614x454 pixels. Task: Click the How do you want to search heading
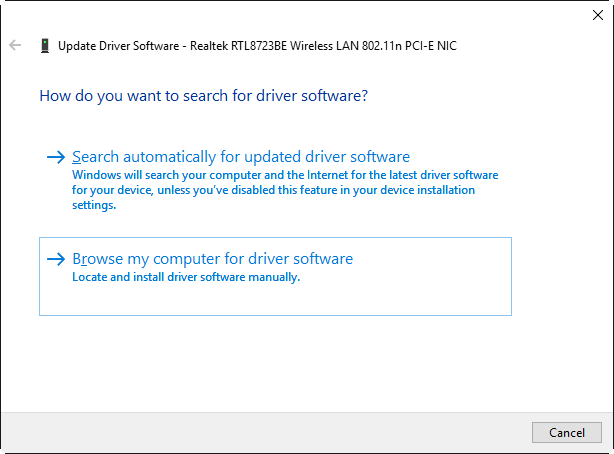(x=203, y=96)
